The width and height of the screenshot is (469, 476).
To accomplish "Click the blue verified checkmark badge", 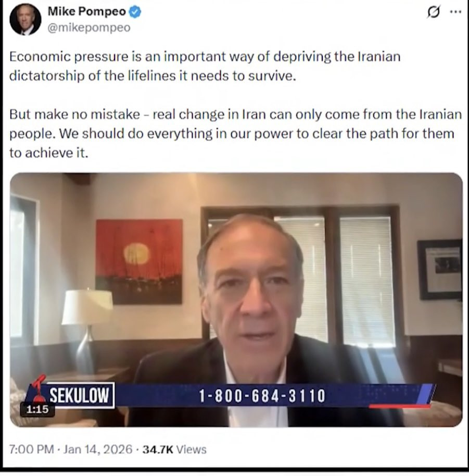I will pos(135,12).
